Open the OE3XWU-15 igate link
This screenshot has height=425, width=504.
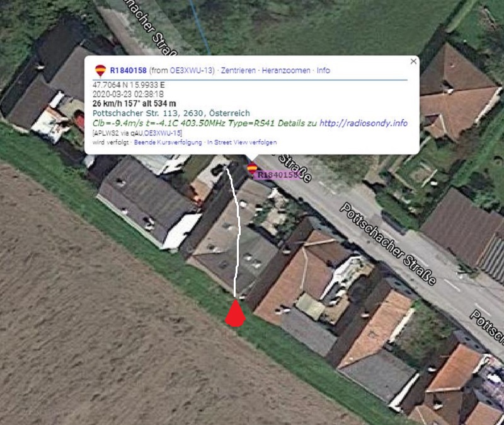[x=163, y=133]
